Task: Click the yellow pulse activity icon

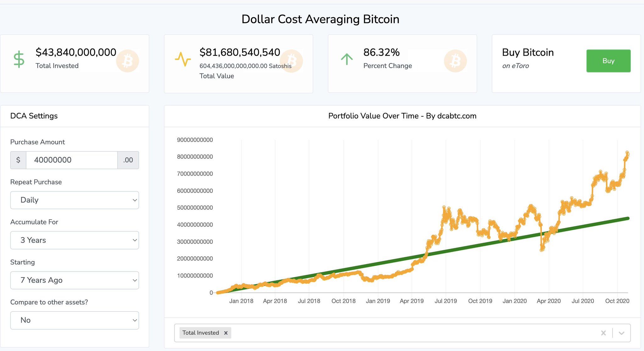Action: coord(183,59)
